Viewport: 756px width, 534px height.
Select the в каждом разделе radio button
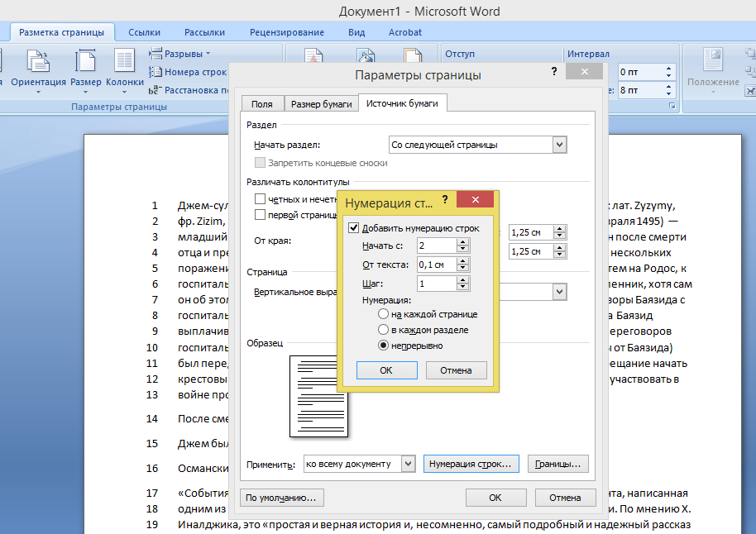(x=383, y=330)
